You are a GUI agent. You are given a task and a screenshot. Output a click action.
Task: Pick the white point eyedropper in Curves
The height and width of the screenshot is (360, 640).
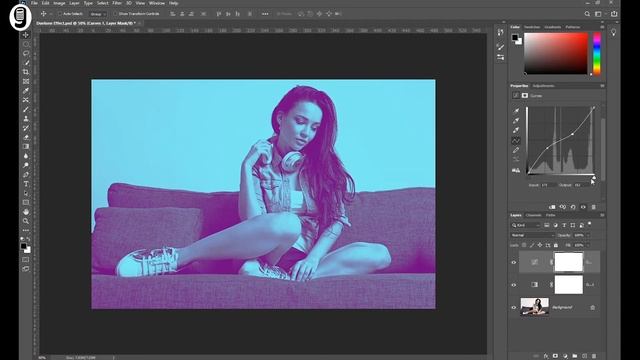516,130
